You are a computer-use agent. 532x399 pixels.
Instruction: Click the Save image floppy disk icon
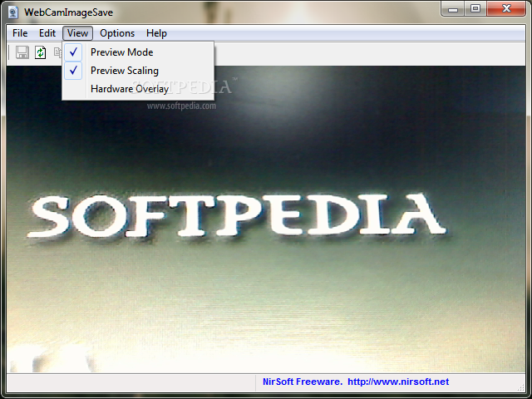(22, 52)
